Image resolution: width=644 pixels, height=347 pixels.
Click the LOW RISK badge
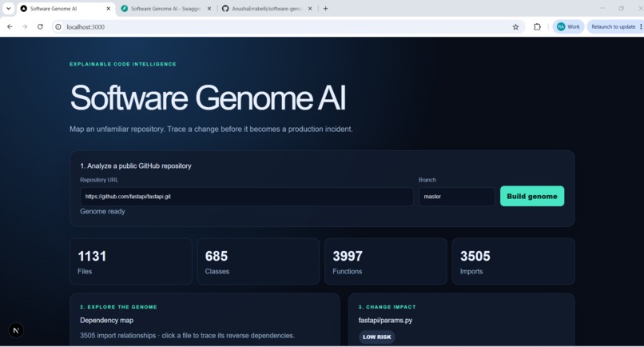(x=376, y=337)
